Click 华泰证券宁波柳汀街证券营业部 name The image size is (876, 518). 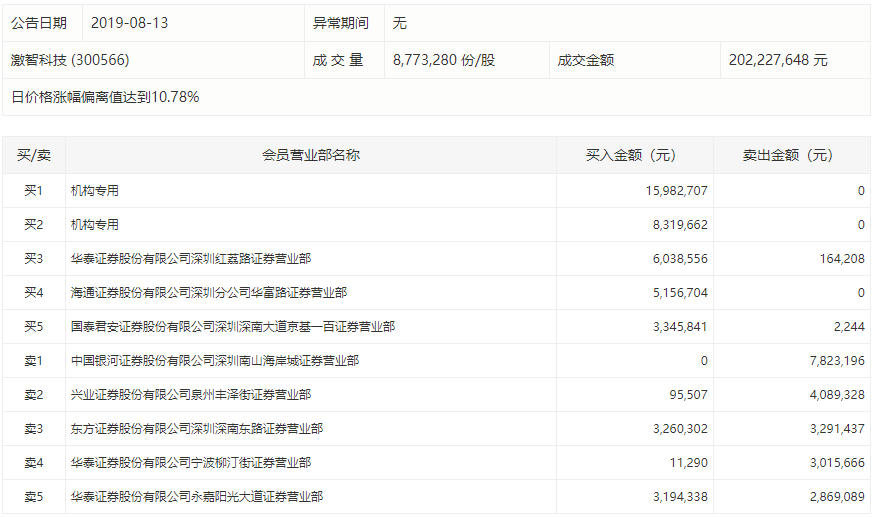[191, 463]
